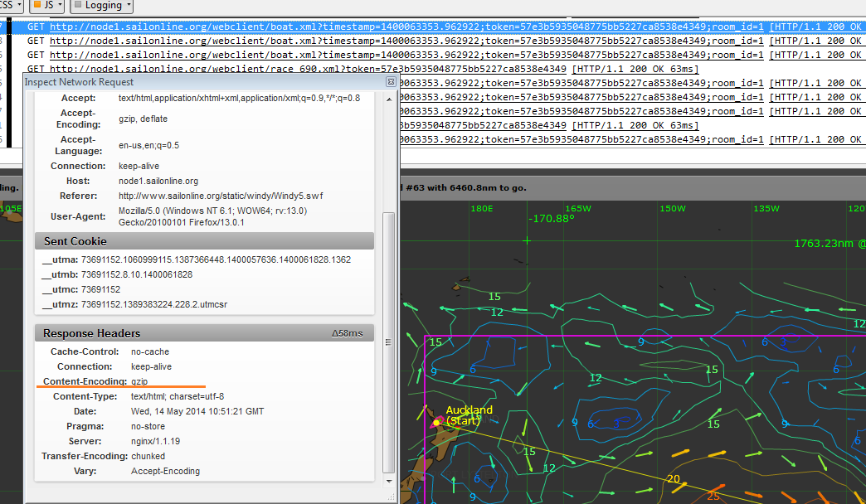866x504 pixels.
Task: Open the third boat.xml GET request link
Action: [406, 56]
